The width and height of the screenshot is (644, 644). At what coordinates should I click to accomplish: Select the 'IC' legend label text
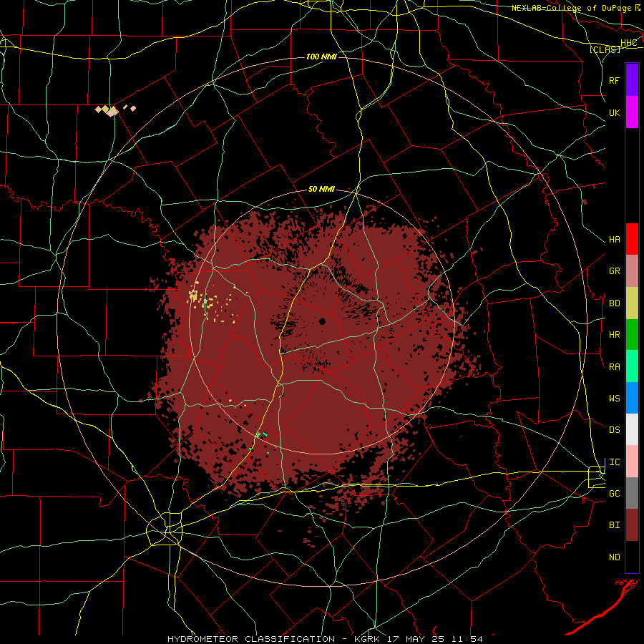click(x=615, y=462)
